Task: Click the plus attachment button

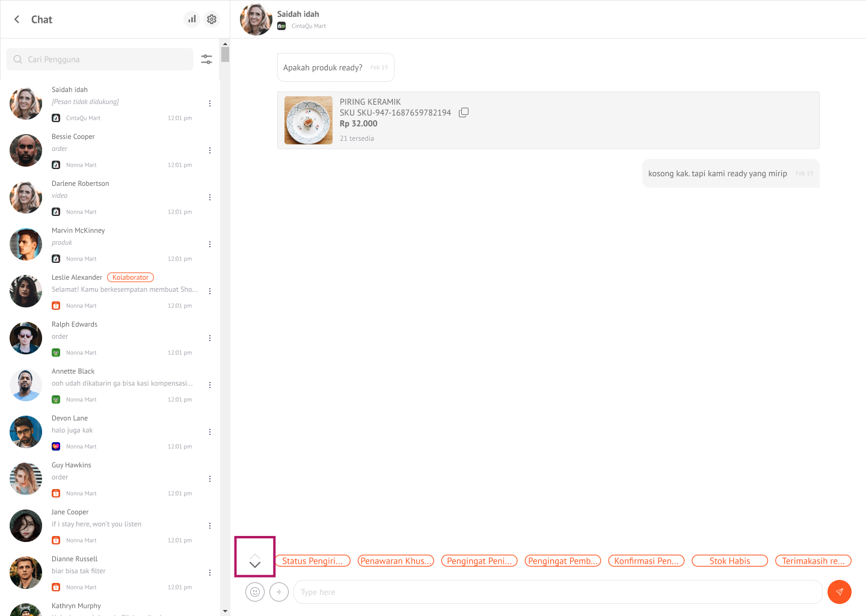Action: [279, 592]
